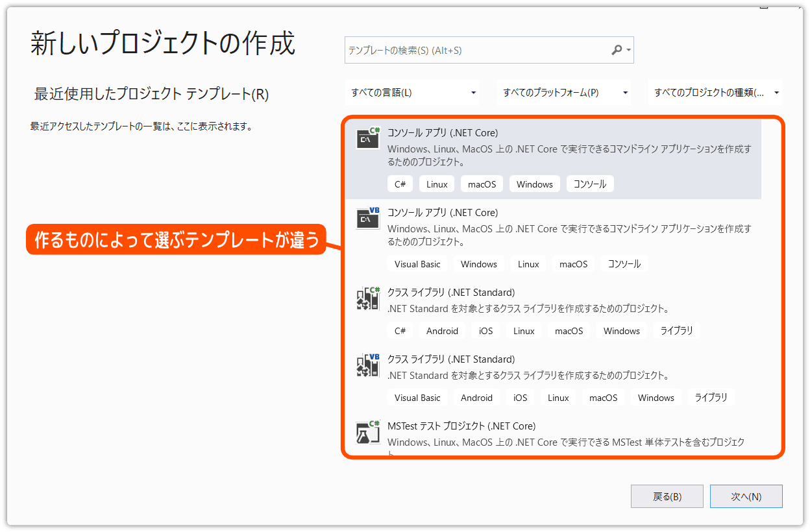Click ライブラリ tag on VB class library
This screenshot has width=810, height=532.
[x=711, y=398]
